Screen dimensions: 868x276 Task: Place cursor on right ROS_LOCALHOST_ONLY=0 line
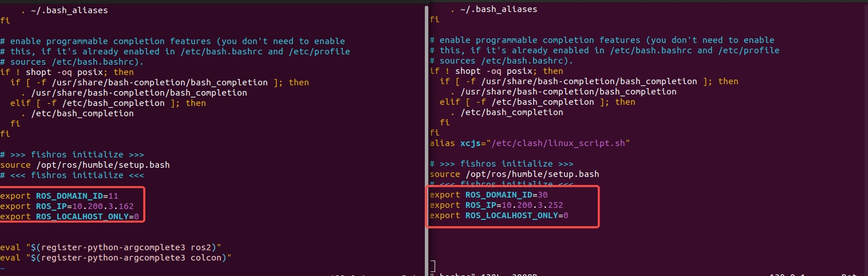(x=499, y=215)
